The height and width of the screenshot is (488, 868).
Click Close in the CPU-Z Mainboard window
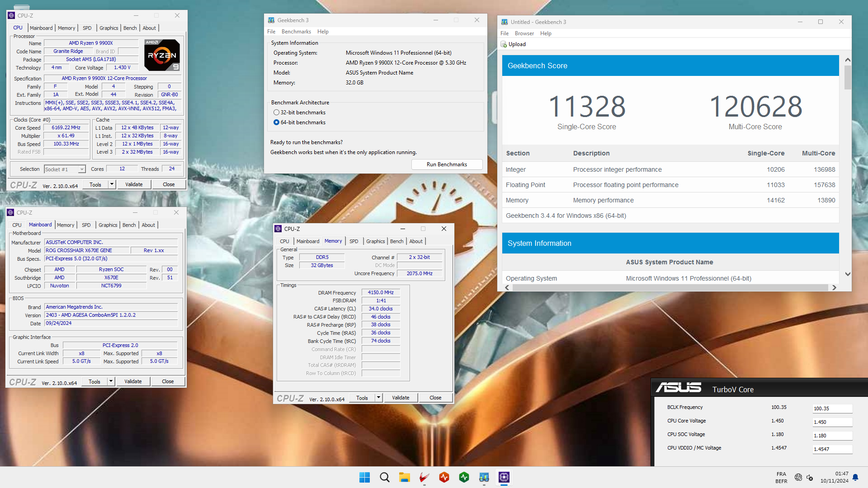coord(168,381)
